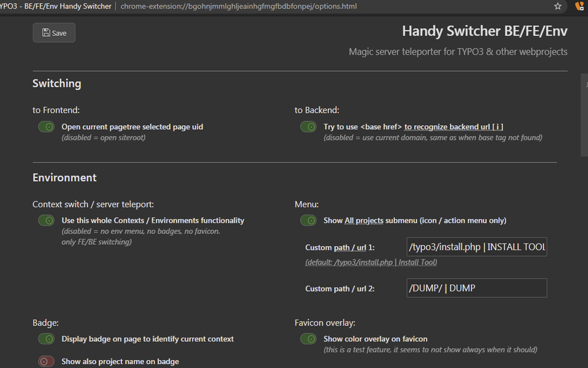Click the browser tab title 'BE/FE/Env Handy Switcher'
Screen dimensions: 588x368
56,6
